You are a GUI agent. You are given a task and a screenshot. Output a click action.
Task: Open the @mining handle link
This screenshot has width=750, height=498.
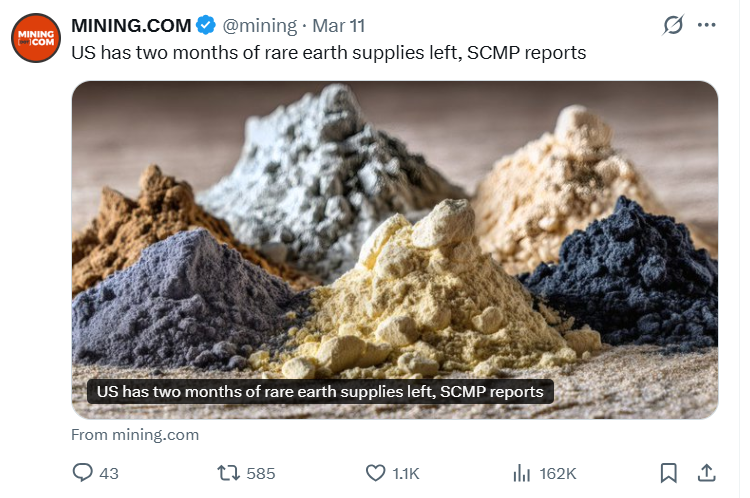click(260, 25)
